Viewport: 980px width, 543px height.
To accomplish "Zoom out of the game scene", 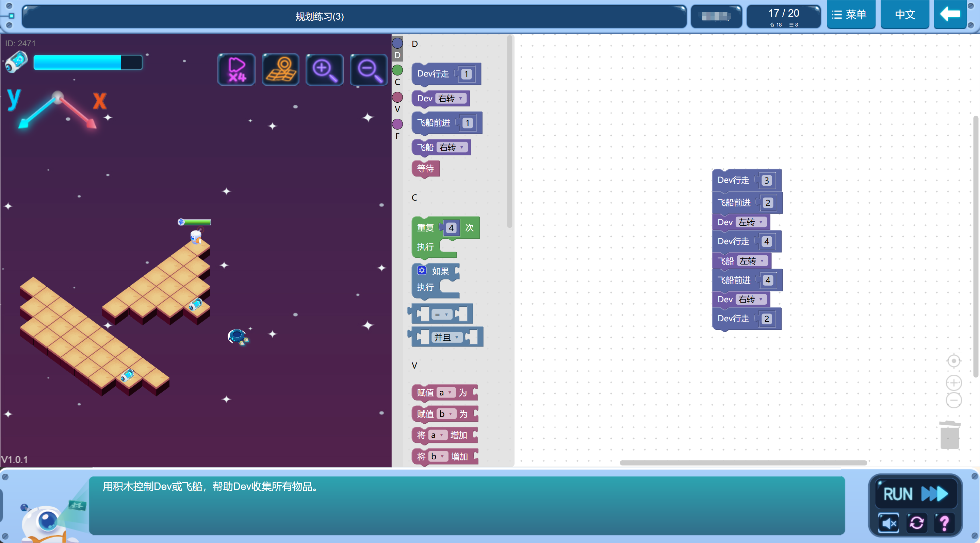I will pos(368,70).
